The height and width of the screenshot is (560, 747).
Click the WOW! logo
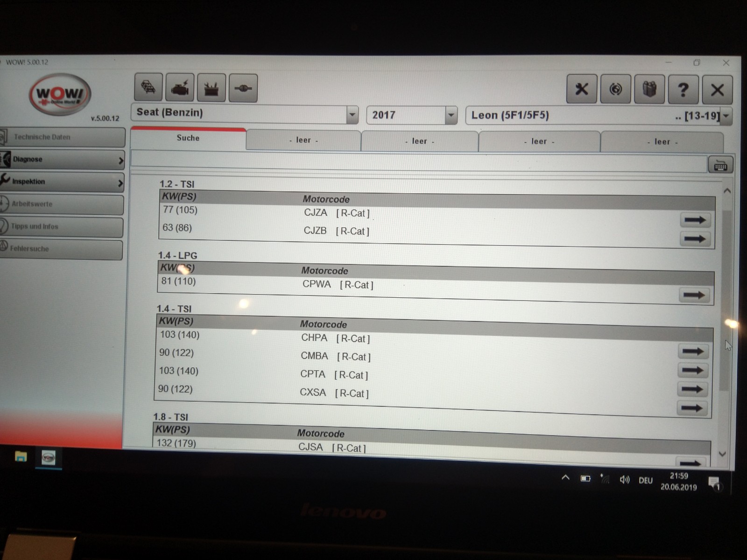[60, 95]
